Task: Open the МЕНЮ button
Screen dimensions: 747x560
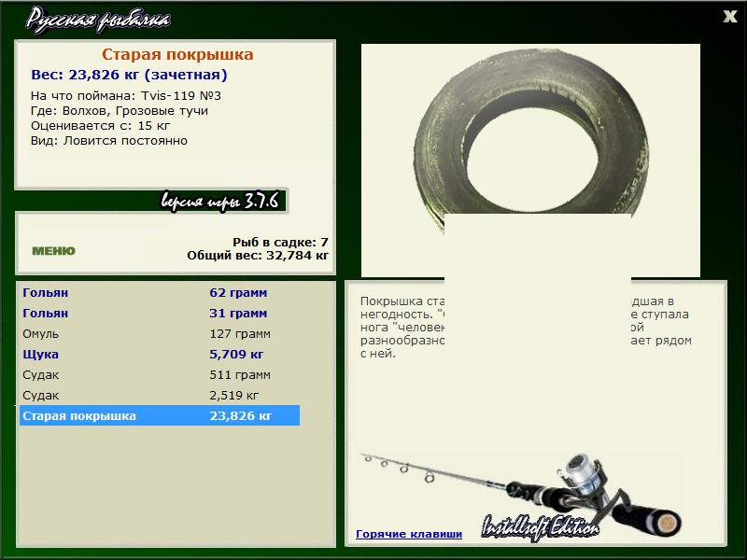Action: coord(53,251)
